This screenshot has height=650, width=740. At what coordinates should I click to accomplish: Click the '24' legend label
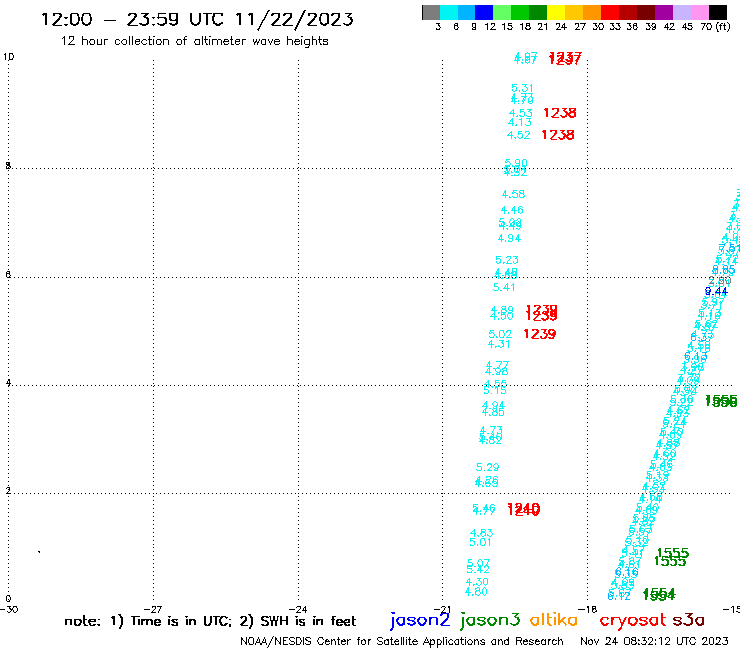pos(561,27)
